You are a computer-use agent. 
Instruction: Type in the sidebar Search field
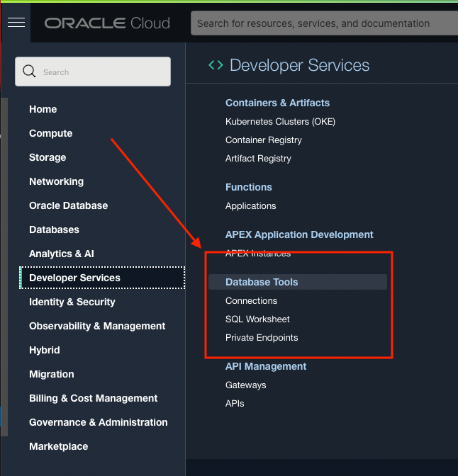(103, 72)
